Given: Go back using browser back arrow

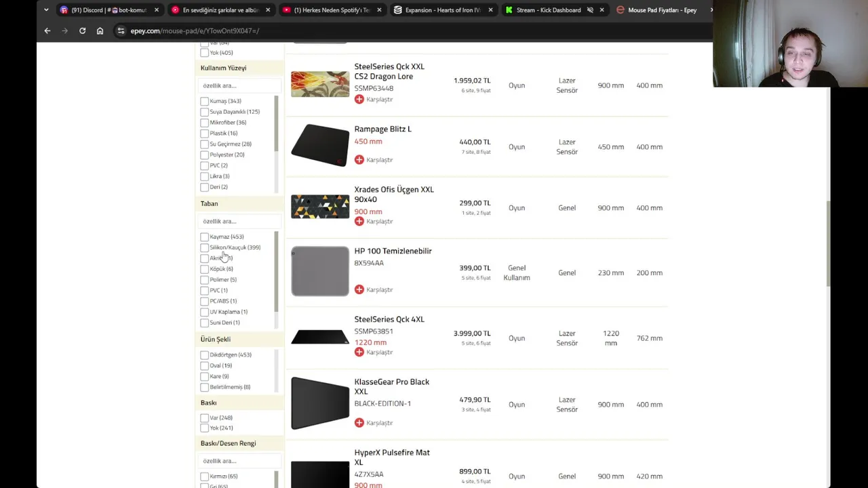Looking at the screenshot, I should 47,30.
